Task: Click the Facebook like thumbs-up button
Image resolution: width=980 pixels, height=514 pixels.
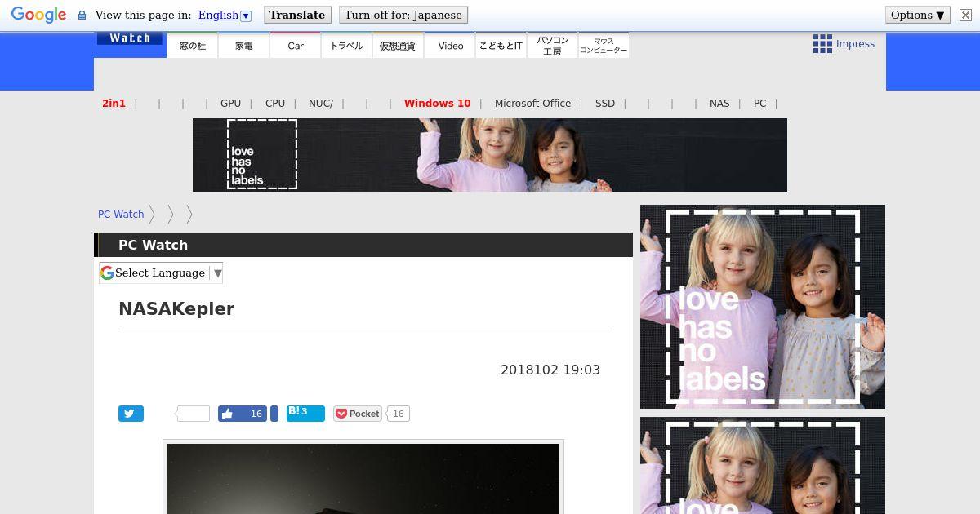Action: pos(243,414)
